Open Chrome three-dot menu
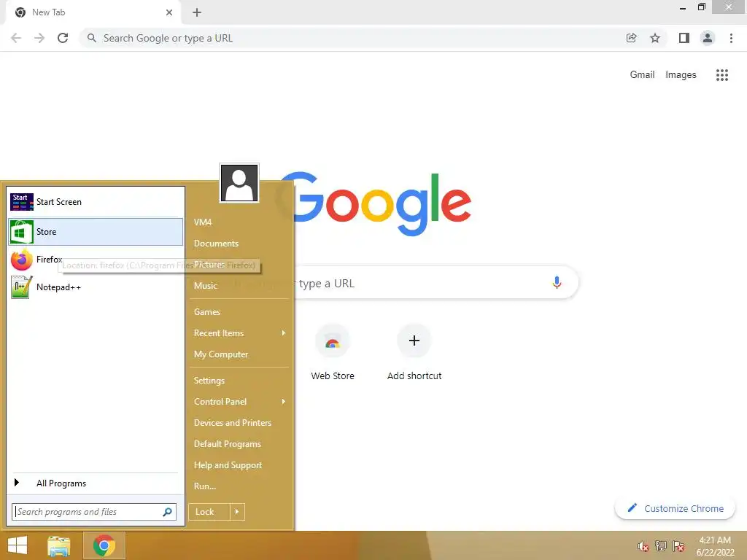 coord(731,38)
